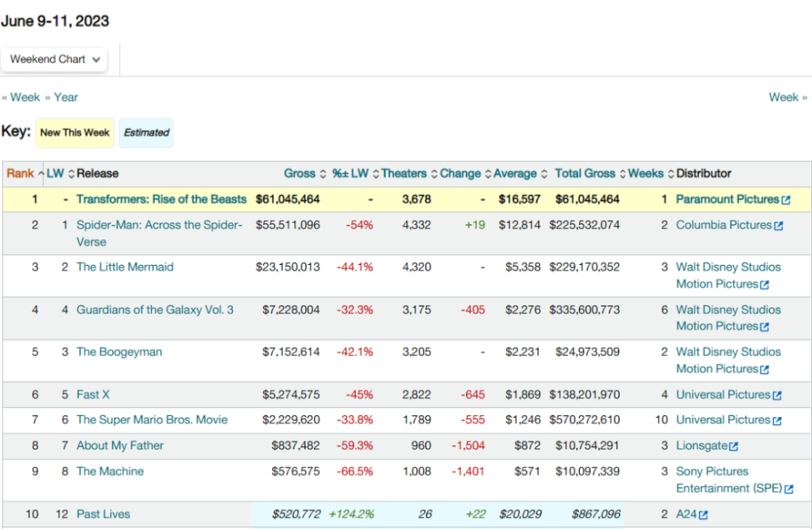Open the A24 distributor link
This screenshot has width=812, height=529.
pos(686,514)
